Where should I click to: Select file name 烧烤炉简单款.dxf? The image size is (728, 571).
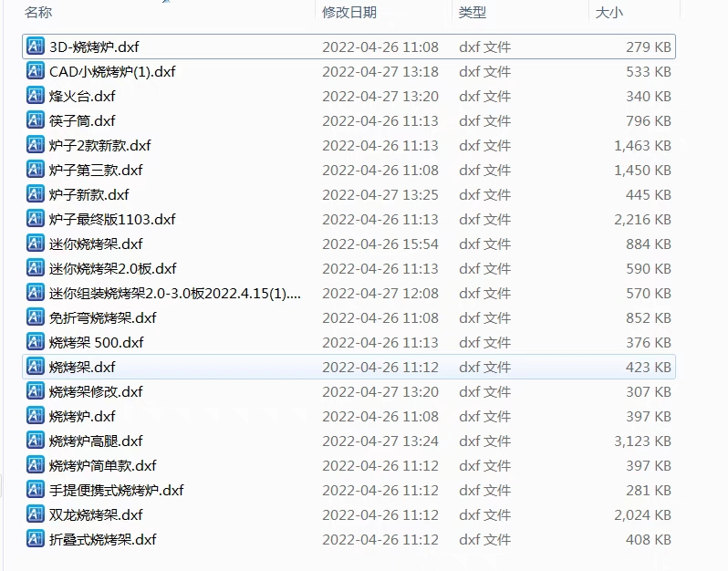[x=103, y=465]
